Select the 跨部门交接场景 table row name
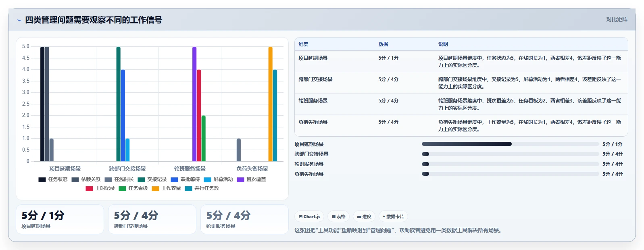This screenshot has width=644, height=250. coord(315,79)
